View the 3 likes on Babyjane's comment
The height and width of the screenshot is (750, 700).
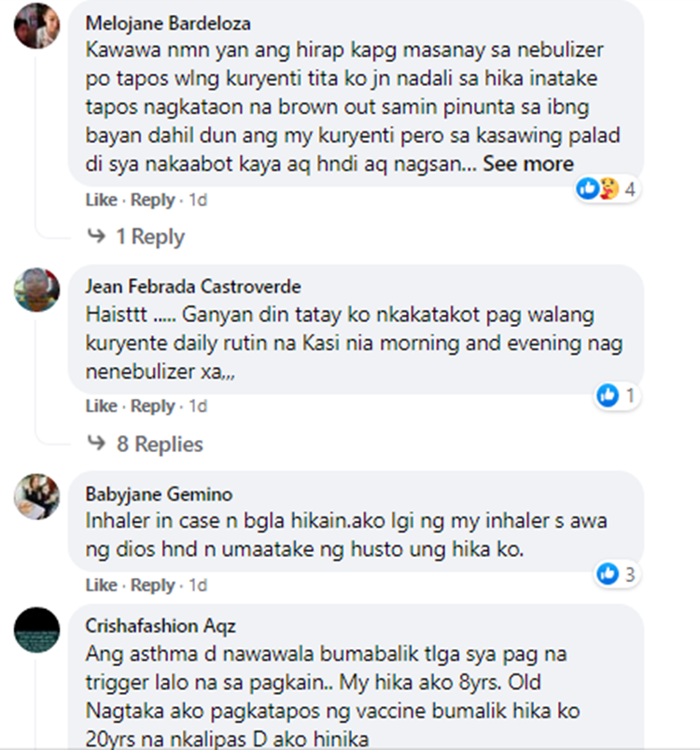coord(617,574)
